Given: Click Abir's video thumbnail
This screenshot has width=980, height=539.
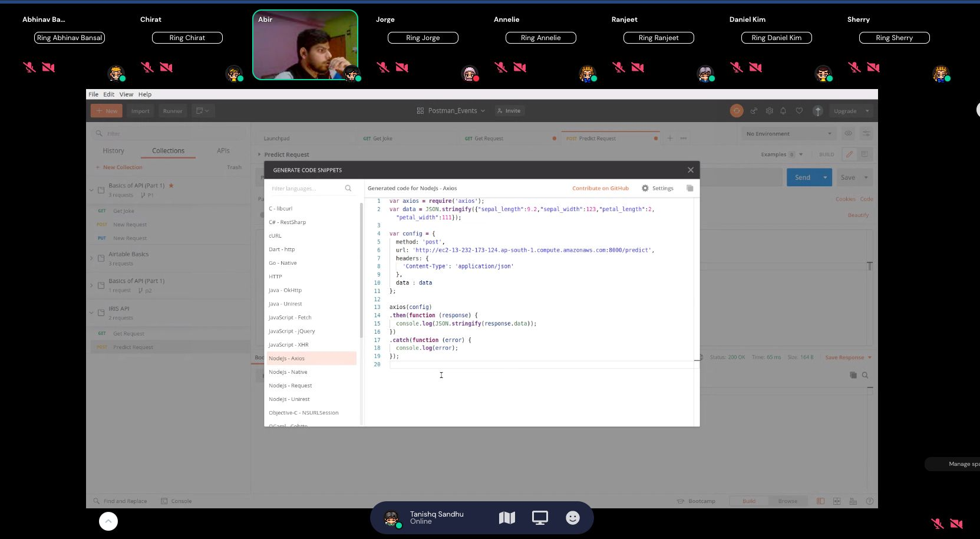Looking at the screenshot, I should pos(305,45).
